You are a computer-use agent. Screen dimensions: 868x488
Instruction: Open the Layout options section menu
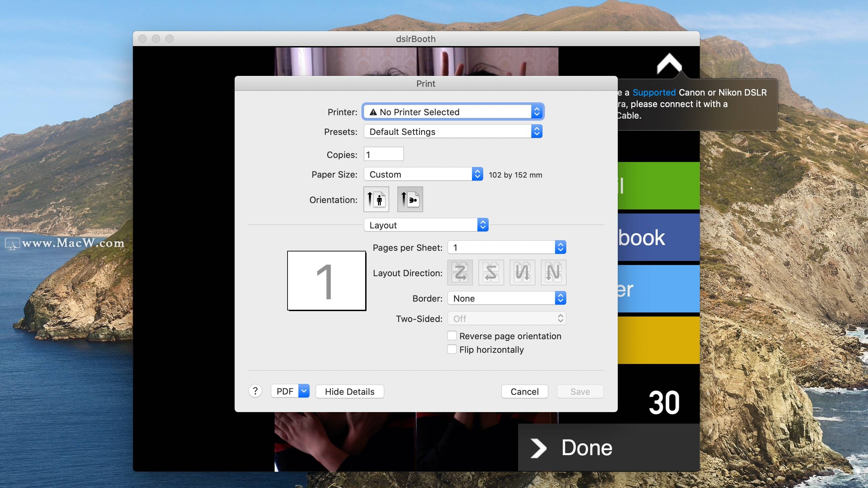click(x=426, y=225)
